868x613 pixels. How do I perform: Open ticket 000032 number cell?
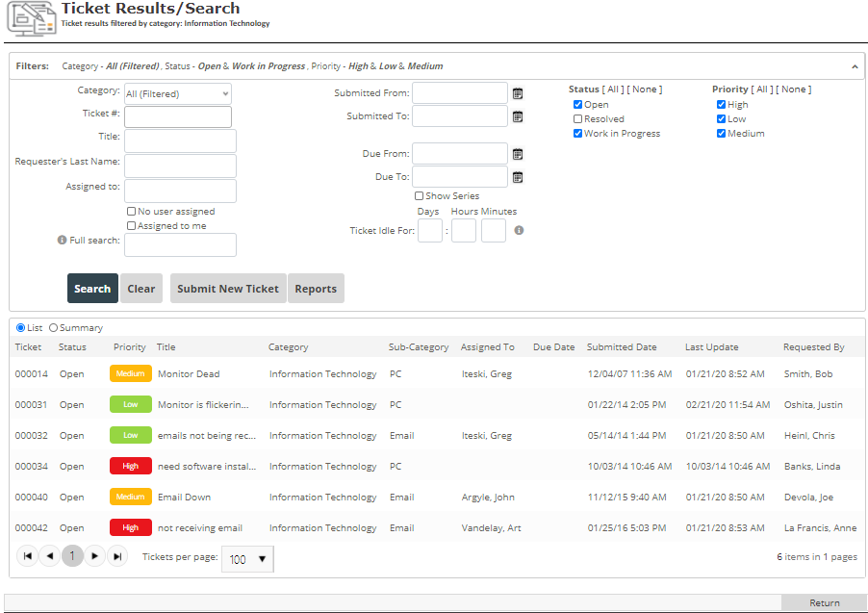(32, 436)
